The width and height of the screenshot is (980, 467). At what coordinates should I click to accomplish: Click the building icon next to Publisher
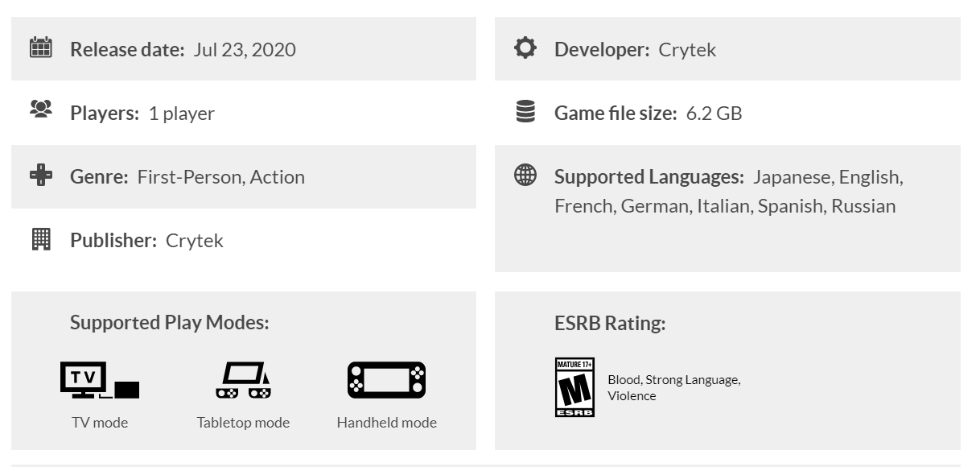tap(41, 239)
